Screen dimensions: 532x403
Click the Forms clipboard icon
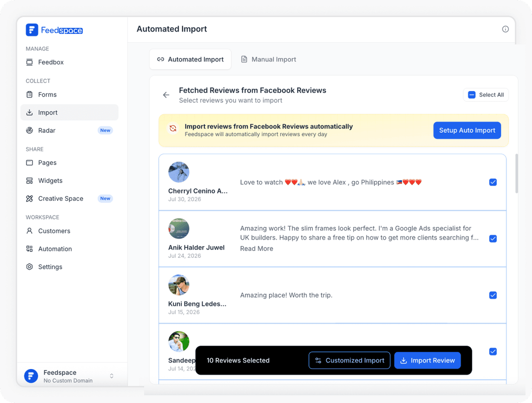30,94
